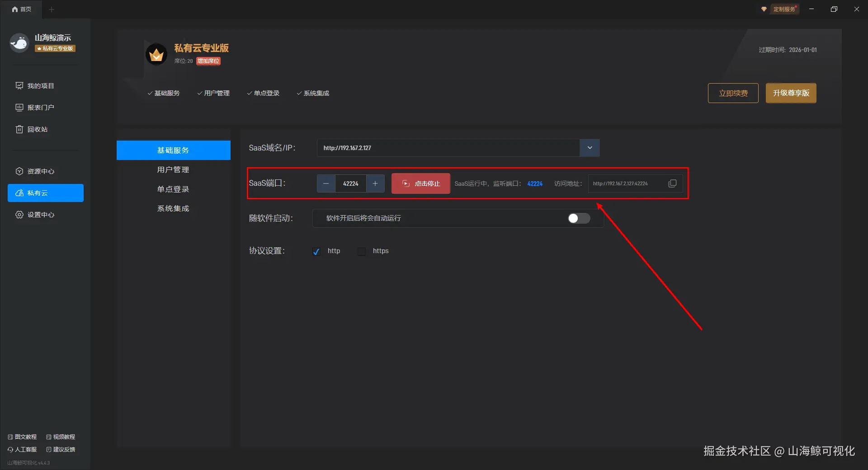Click the crown icon of 私有云专业版
This screenshot has width=868, height=470.
(156, 55)
